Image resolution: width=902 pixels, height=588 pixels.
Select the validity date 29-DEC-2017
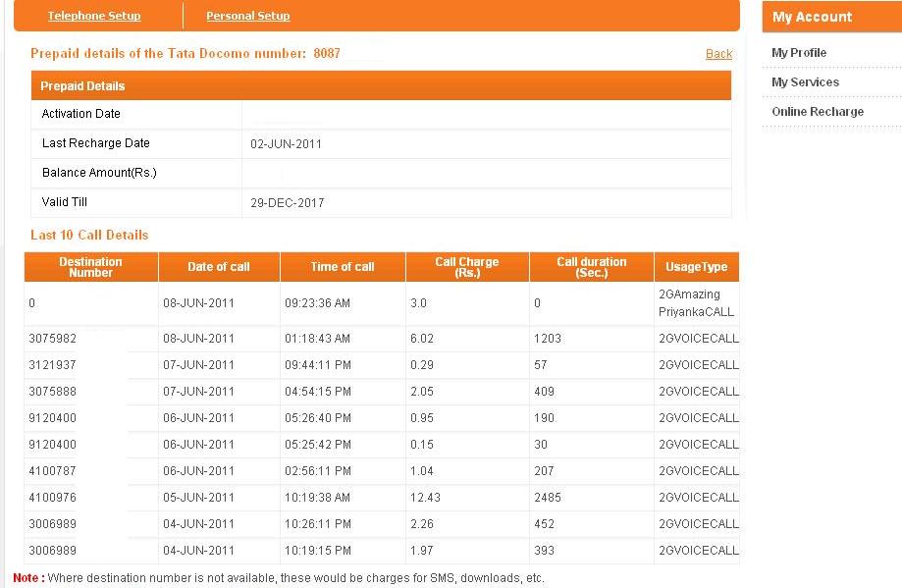click(287, 202)
